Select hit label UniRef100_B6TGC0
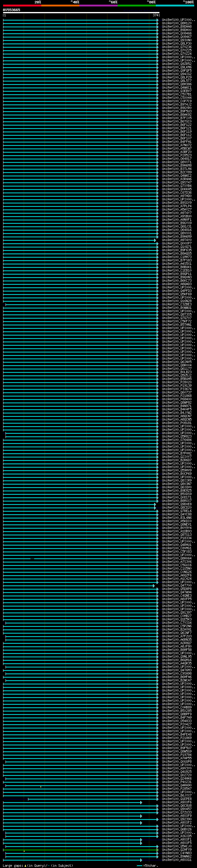The height and width of the screenshot is (868, 197). pos(177,121)
